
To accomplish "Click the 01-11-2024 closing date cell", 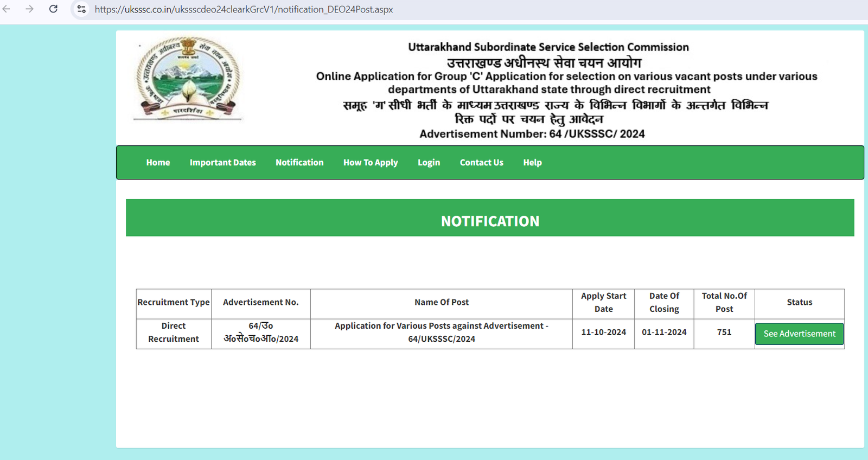I will (x=664, y=333).
